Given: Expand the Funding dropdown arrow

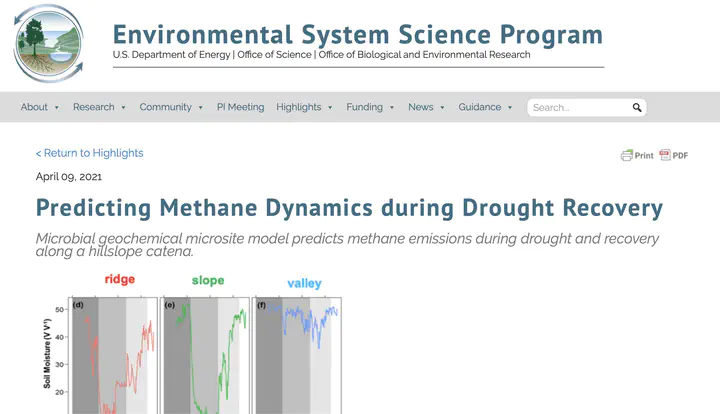Looking at the screenshot, I should coord(392,107).
